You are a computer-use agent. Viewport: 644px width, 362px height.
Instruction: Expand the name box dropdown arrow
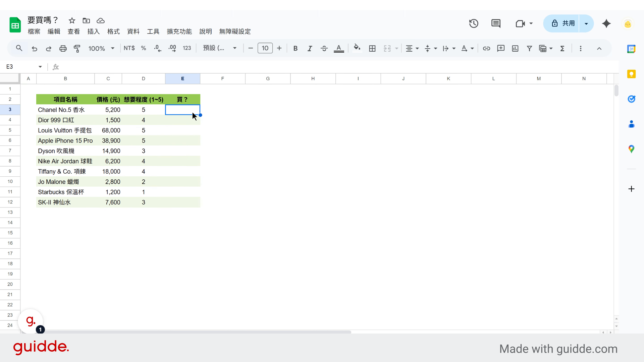point(40,67)
